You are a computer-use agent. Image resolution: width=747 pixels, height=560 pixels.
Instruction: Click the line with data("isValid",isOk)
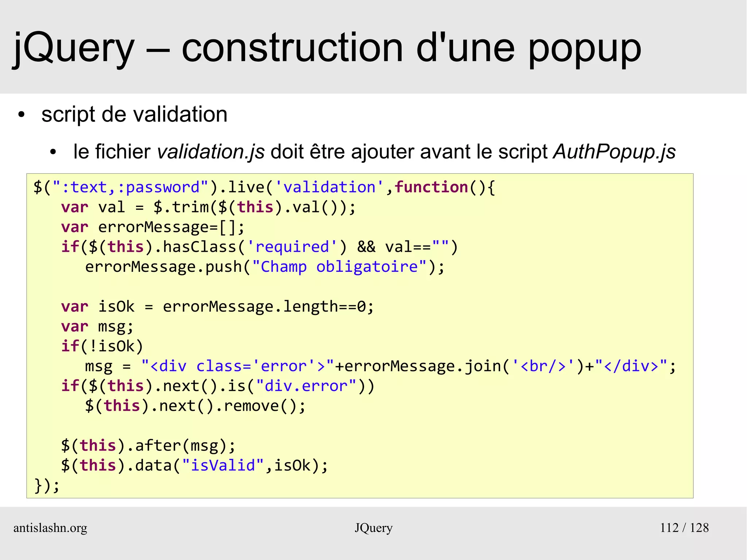click(x=195, y=466)
